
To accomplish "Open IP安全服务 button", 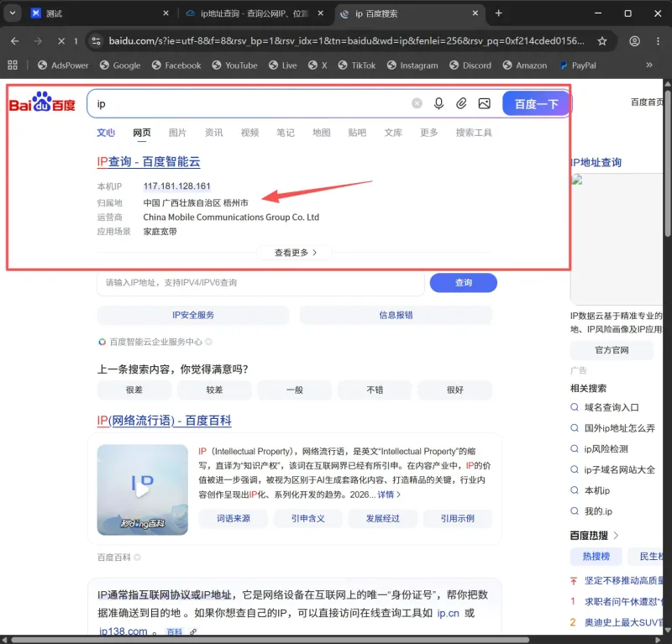I will click(193, 315).
